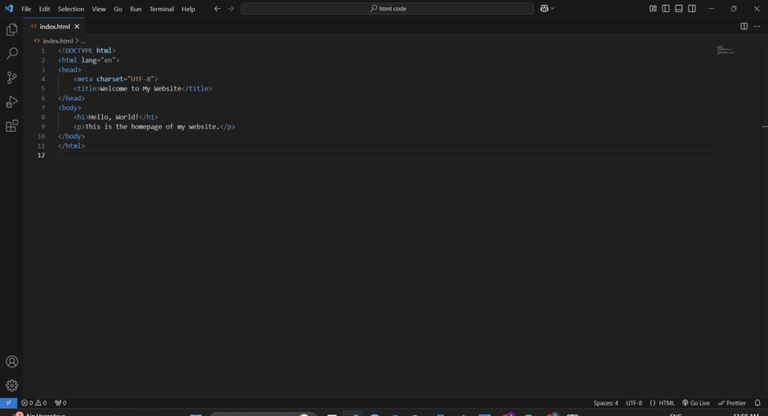Viewport: 768px width, 416px height.
Task: Open the Customize Layout icon
Action: (x=653, y=9)
